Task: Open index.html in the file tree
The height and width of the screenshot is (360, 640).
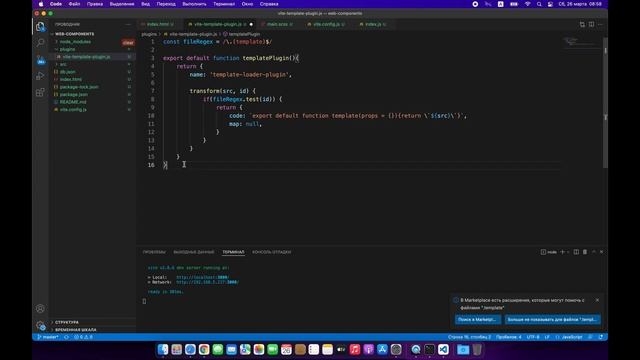Action: coord(71,79)
